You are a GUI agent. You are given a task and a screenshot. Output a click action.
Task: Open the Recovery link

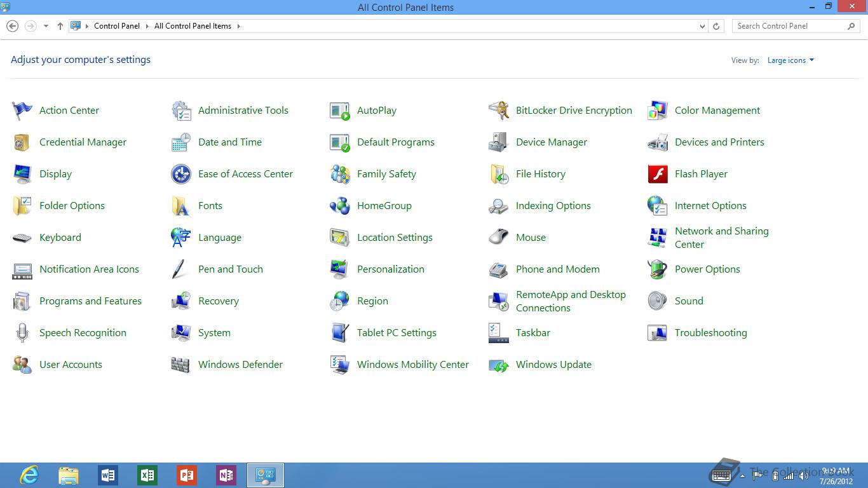pyautogui.click(x=219, y=301)
